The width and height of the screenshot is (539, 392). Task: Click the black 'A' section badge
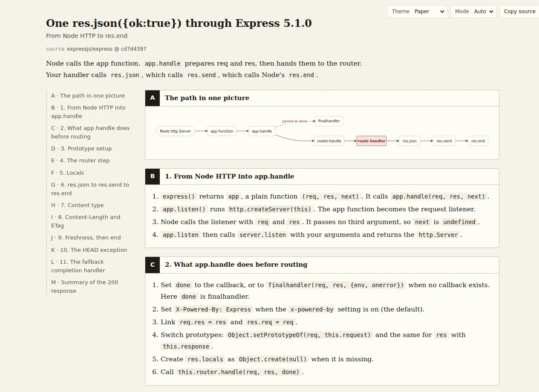coord(153,98)
